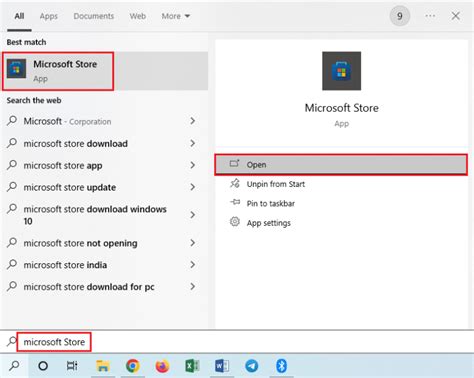The width and height of the screenshot is (474, 378).
Task: Click the Open action icon
Action: (x=235, y=164)
